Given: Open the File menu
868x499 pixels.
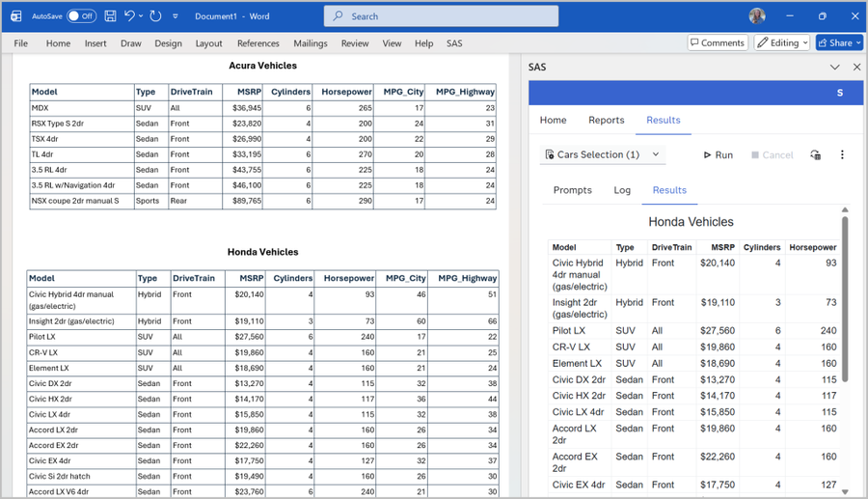Looking at the screenshot, I should (x=21, y=43).
